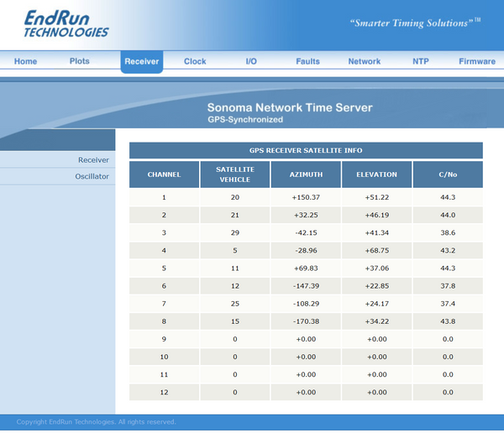
Task: Select azimuth value -28.96
Action: point(306,250)
